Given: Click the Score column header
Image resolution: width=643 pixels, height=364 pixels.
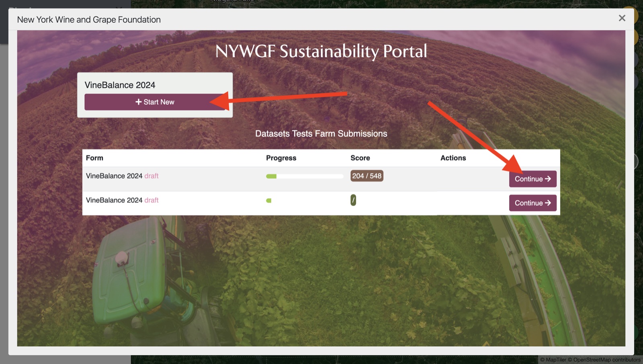Looking at the screenshot, I should (x=360, y=158).
